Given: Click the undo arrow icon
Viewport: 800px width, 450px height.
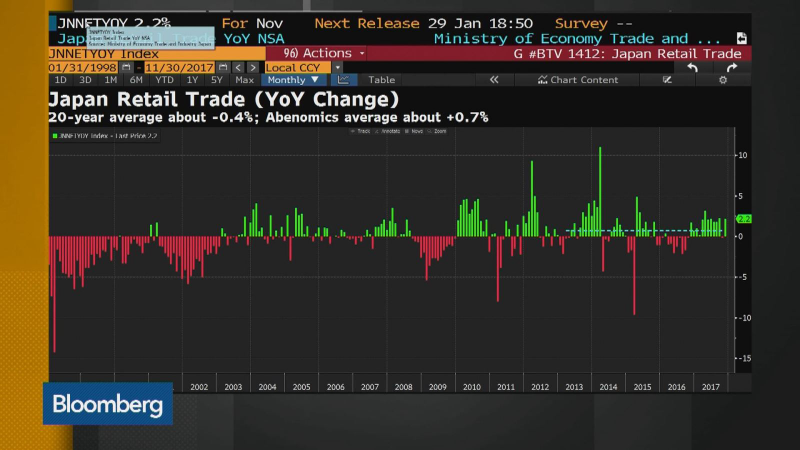Looking at the screenshot, I should (692, 67).
